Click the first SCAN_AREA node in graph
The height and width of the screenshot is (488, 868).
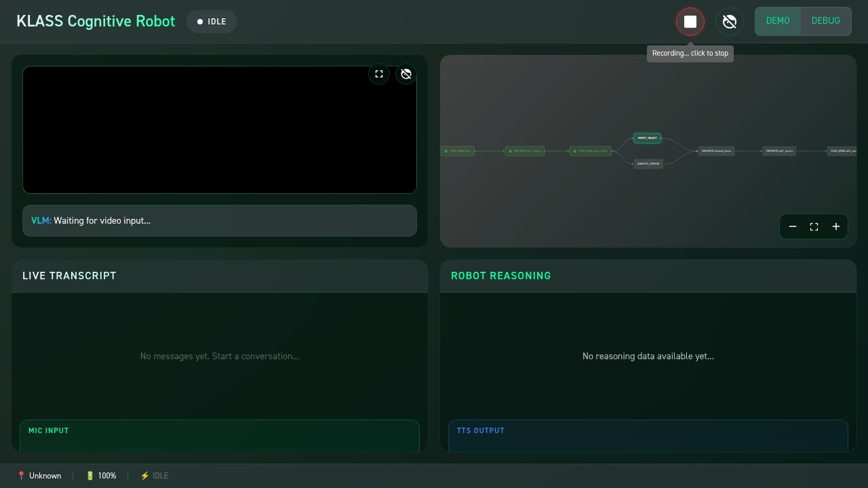(458, 151)
